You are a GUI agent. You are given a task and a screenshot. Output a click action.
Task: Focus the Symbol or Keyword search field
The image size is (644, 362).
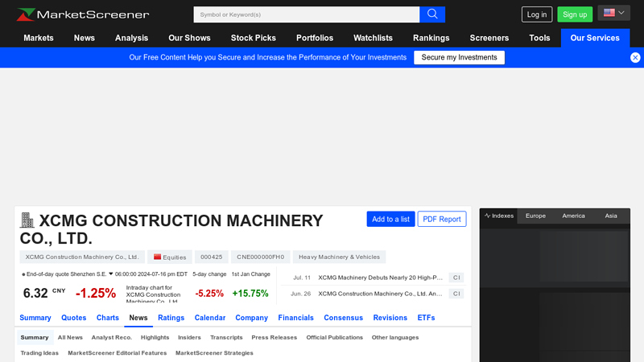pyautogui.click(x=307, y=14)
